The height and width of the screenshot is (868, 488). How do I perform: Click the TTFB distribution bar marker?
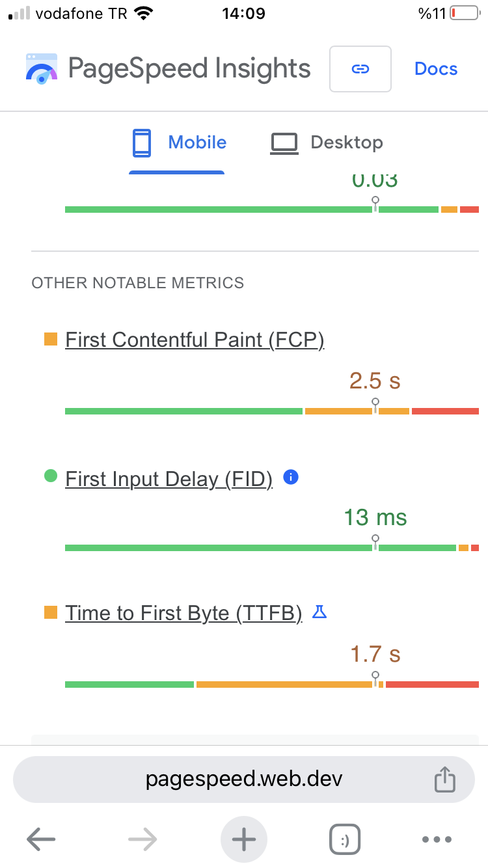click(375, 679)
